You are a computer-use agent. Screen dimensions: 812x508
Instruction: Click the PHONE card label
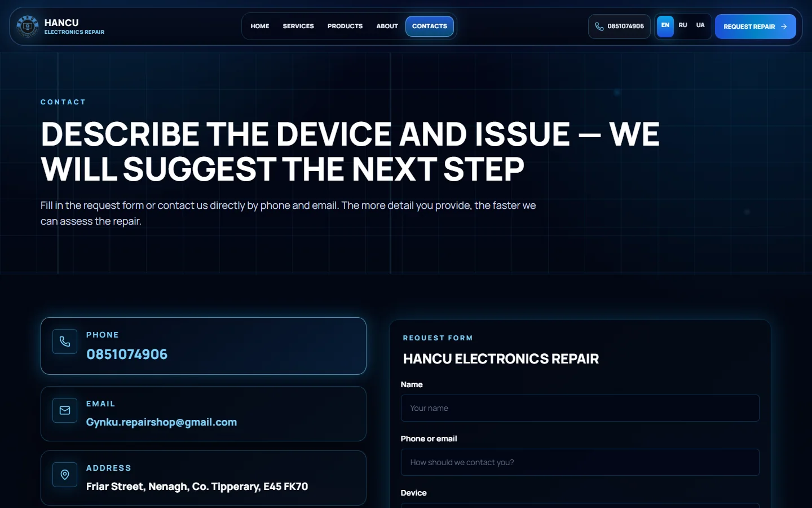(103, 335)
